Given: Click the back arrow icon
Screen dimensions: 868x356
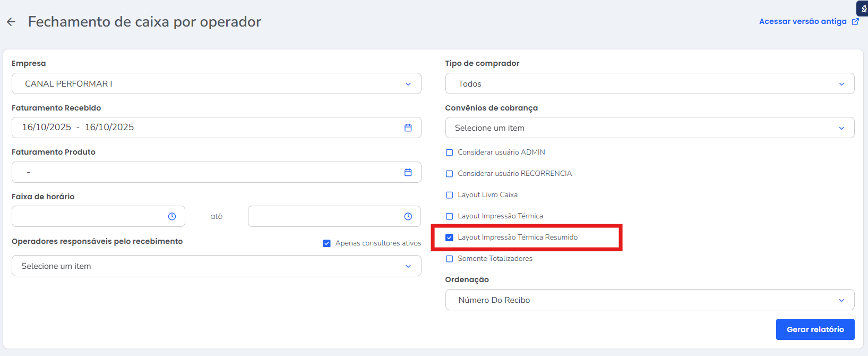Looking at the screenshot, I should (11, 22).
